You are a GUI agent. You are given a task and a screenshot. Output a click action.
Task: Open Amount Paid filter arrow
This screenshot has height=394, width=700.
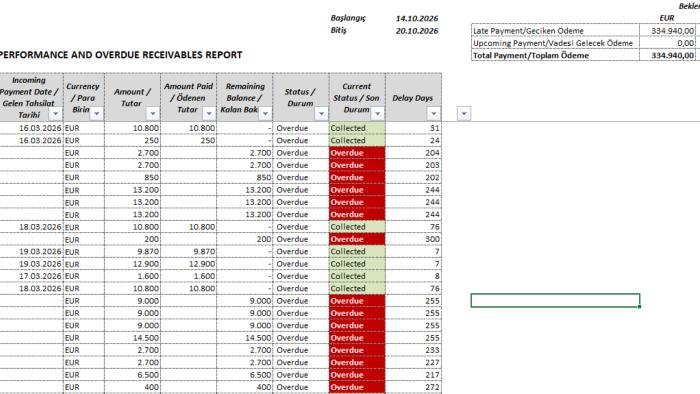point(209,114)
